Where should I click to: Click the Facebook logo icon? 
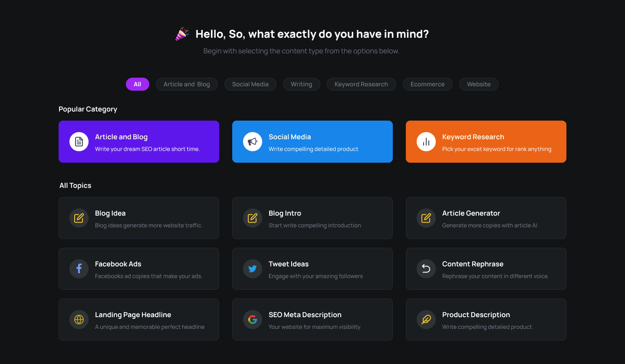pos(79,269)
